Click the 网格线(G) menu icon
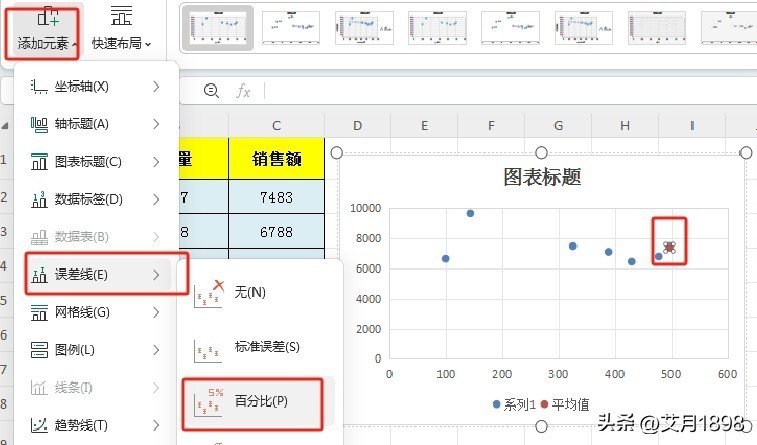Viewport: 757px width, 445px height. [40, 312]
